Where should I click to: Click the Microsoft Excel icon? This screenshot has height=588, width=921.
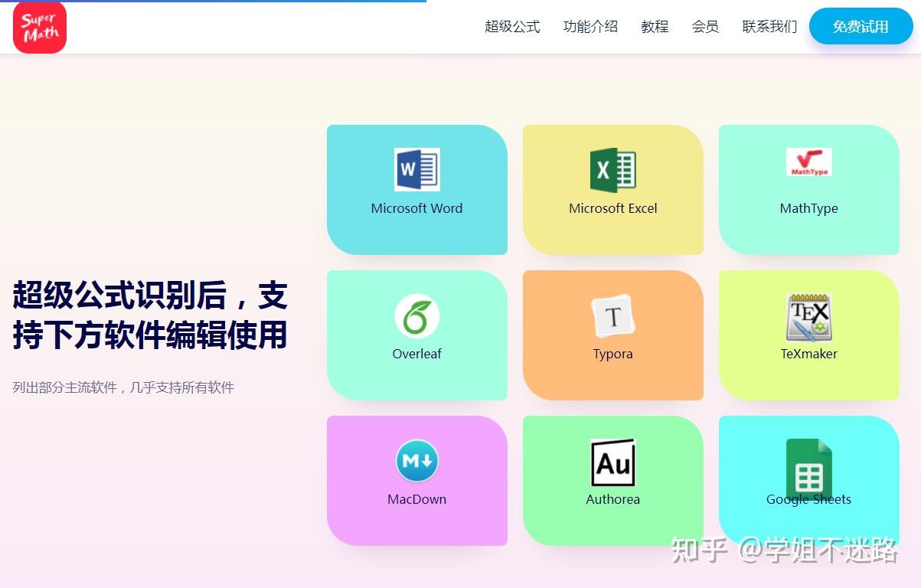612,170
